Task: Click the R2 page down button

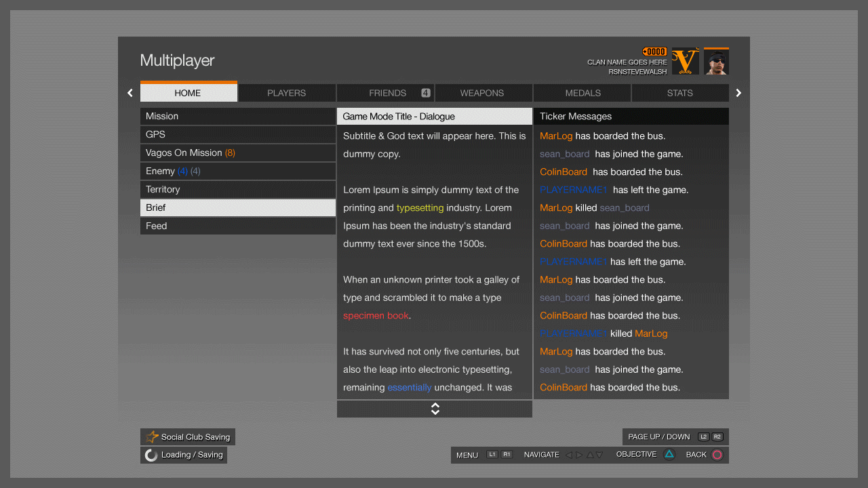Action: 717,437
